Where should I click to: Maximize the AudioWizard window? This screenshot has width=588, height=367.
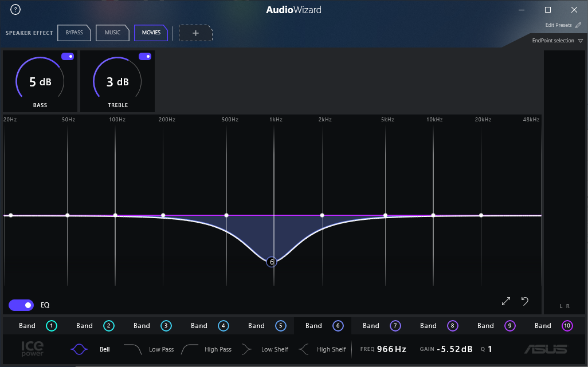pyautogui.click(x=548, y=10)
